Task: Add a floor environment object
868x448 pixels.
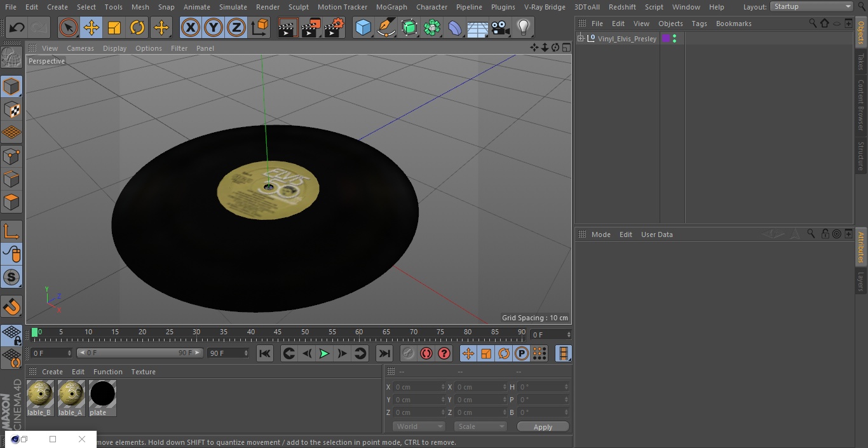Action: (x=478, y=28)
